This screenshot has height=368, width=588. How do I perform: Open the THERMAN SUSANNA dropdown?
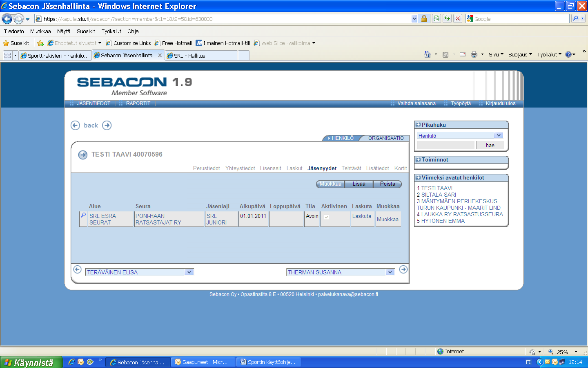390,272
